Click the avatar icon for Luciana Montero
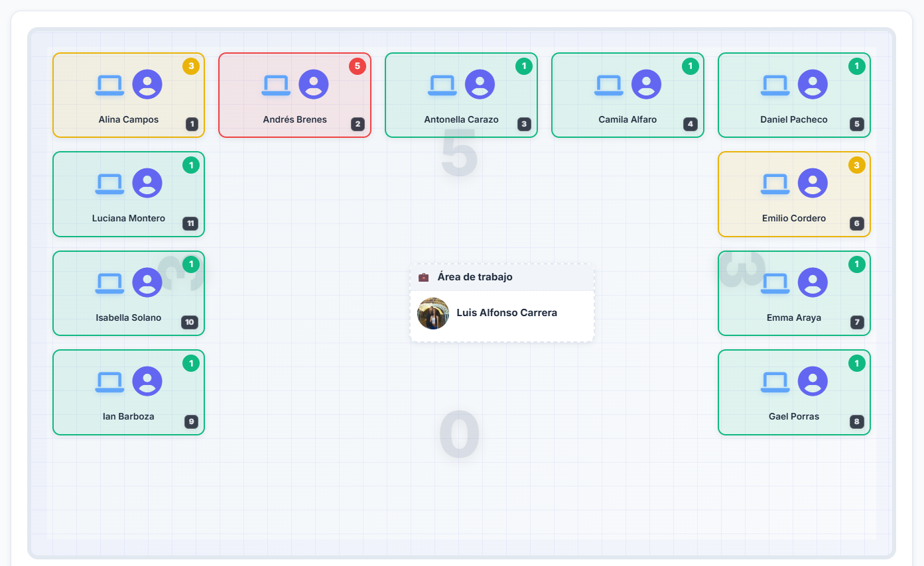 tap(147, 183)
